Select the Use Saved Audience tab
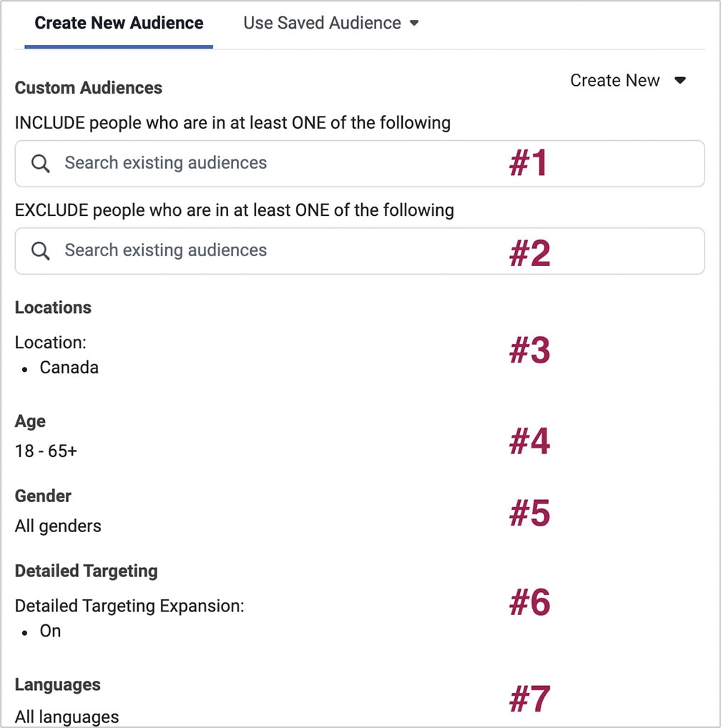This screenshot has width=721, height=728. coord(322,24)
